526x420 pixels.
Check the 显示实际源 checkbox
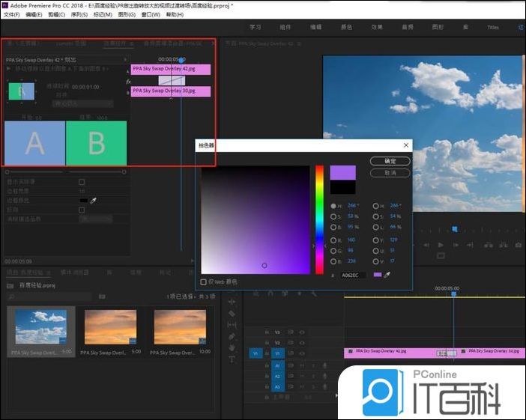click(x=82, y=182)
